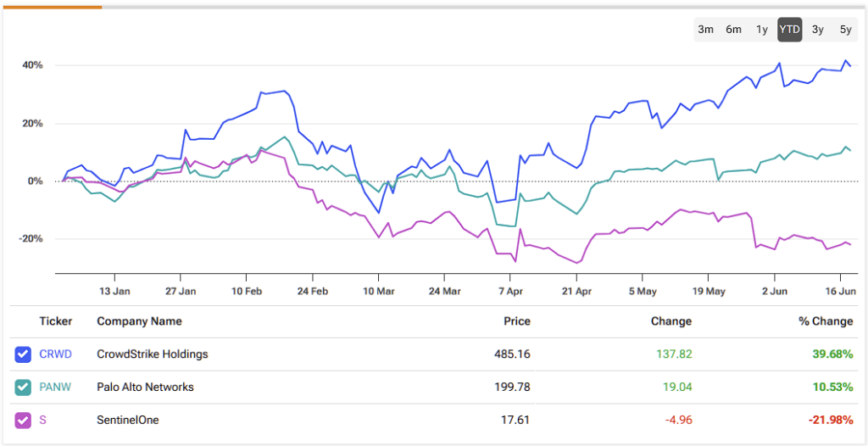Open the CRWD ticker link
The image size is (868, 446).
pyautogui.click(x=55, y=354)
